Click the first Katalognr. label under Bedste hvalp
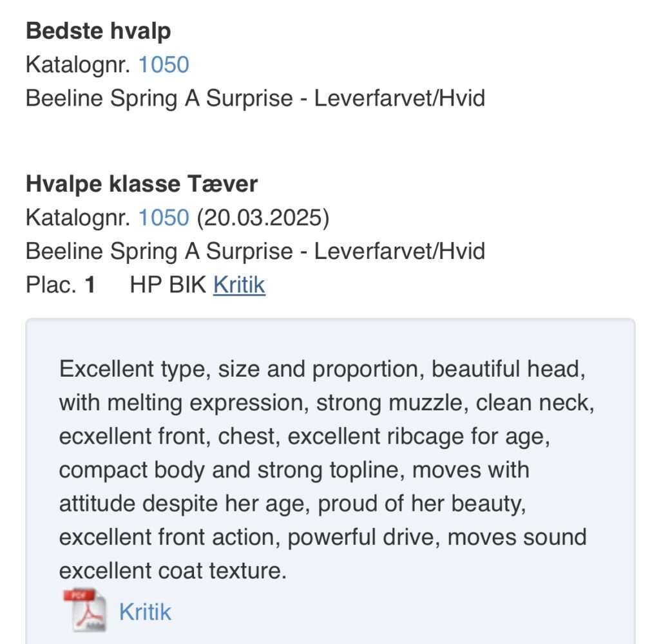Viewport: 661px width, 644px height. point(79,64)
